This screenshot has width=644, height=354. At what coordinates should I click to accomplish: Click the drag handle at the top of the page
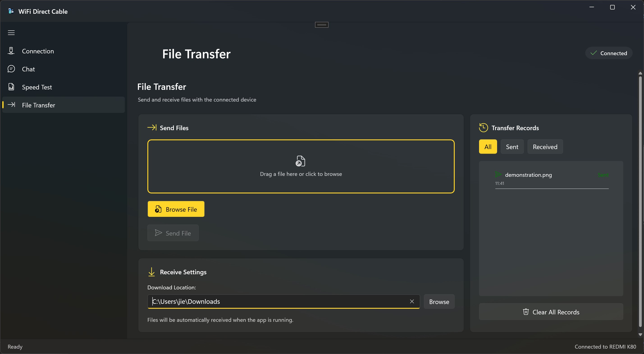coord(322,25)
